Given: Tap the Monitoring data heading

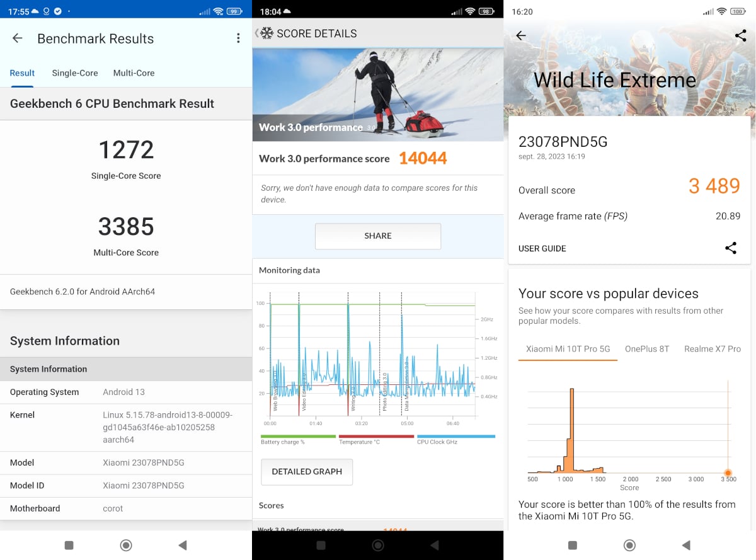Looking at the screenshot, I should click(289, 270).
